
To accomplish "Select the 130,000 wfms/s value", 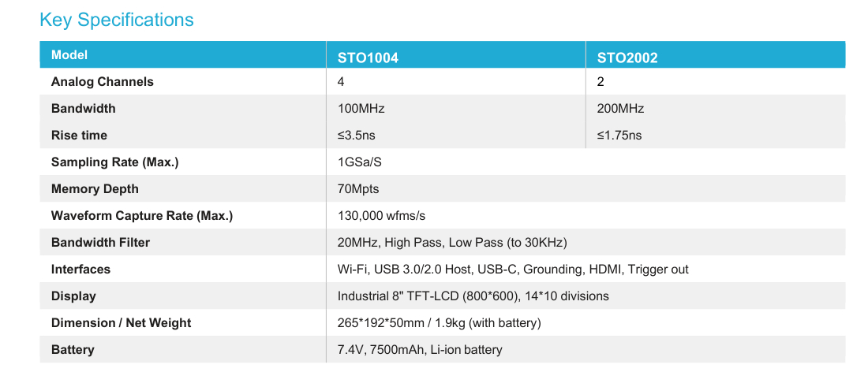I will 382,216.
